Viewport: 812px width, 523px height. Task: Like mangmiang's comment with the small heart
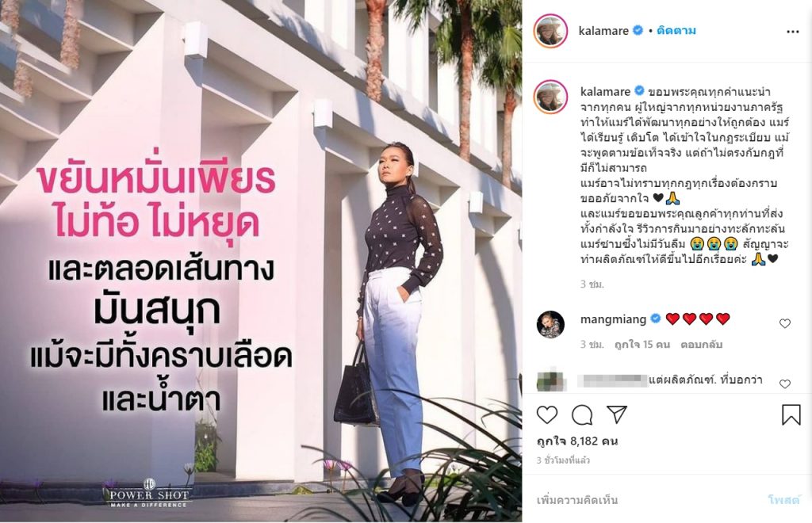pyautogui.click(x=785, y=323)
